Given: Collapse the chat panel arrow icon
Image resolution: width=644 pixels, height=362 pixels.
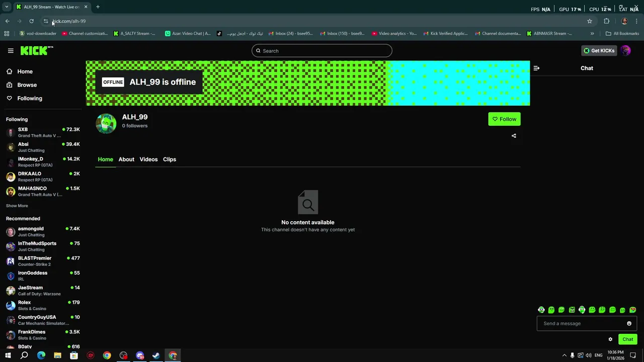Looking at the screenshot, I should pyautogui.click(x=536, y=68).
